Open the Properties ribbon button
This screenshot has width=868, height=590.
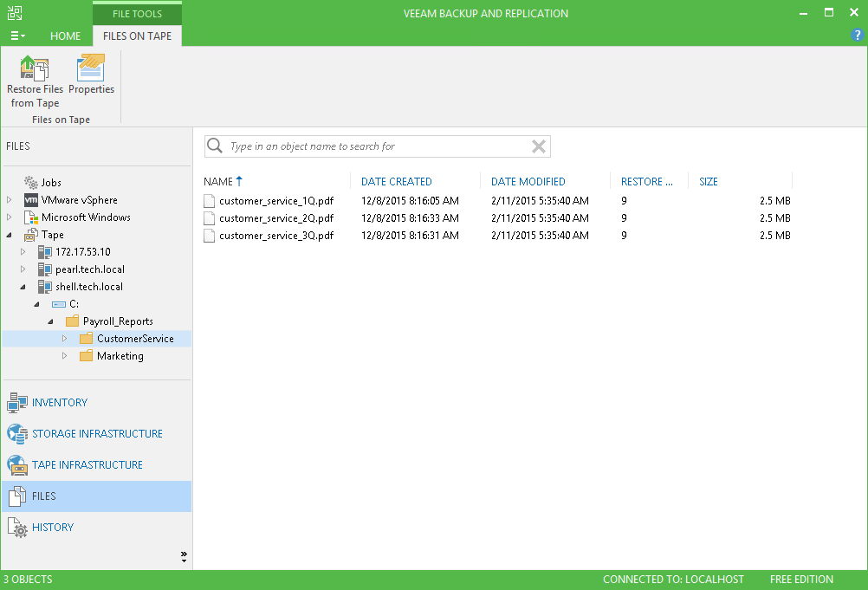91,75
